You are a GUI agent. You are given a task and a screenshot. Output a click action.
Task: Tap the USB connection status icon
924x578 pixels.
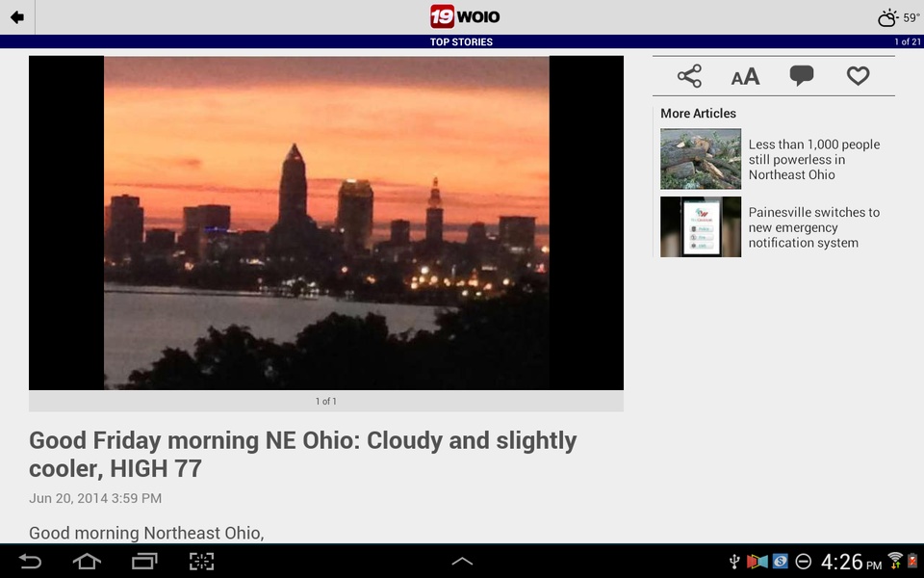click(x=734, y=562)
